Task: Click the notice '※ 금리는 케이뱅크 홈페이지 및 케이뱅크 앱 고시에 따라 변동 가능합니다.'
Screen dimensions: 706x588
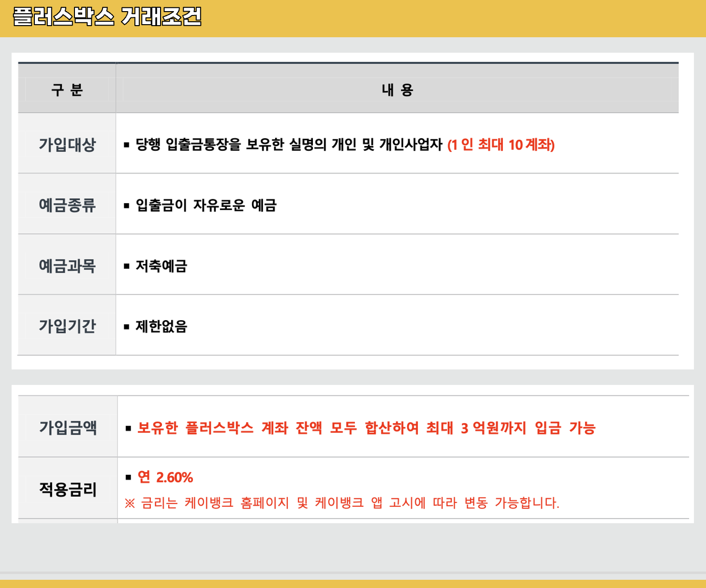Action: (341, 503)
